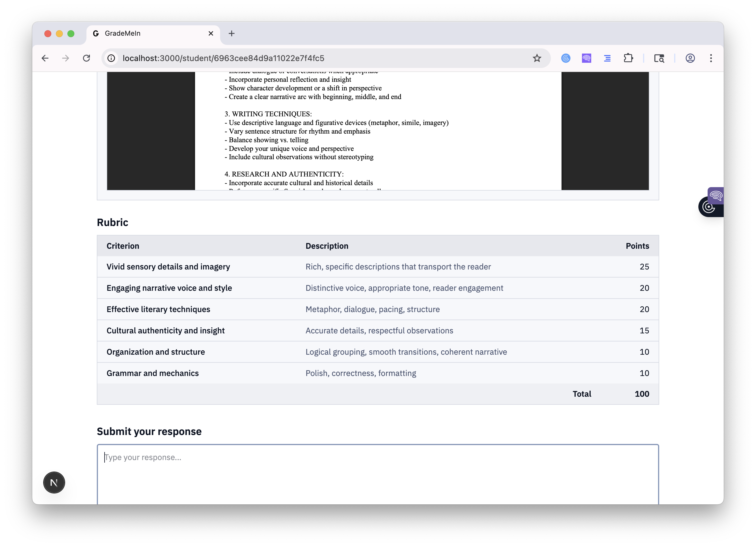The width and height of the screenshot is (756, 547).
Task: Open the blue swirl extension in the toolbar
Action: [566, 58]
